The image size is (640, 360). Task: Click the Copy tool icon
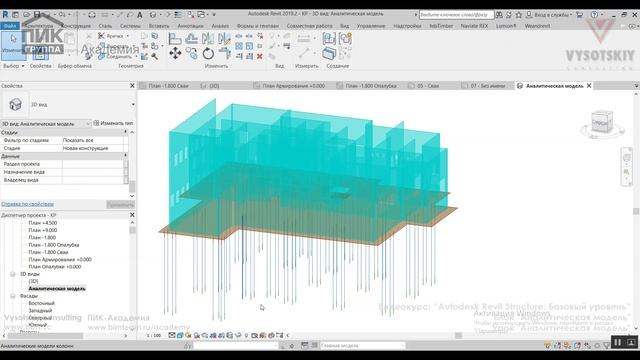coord(191,53)
